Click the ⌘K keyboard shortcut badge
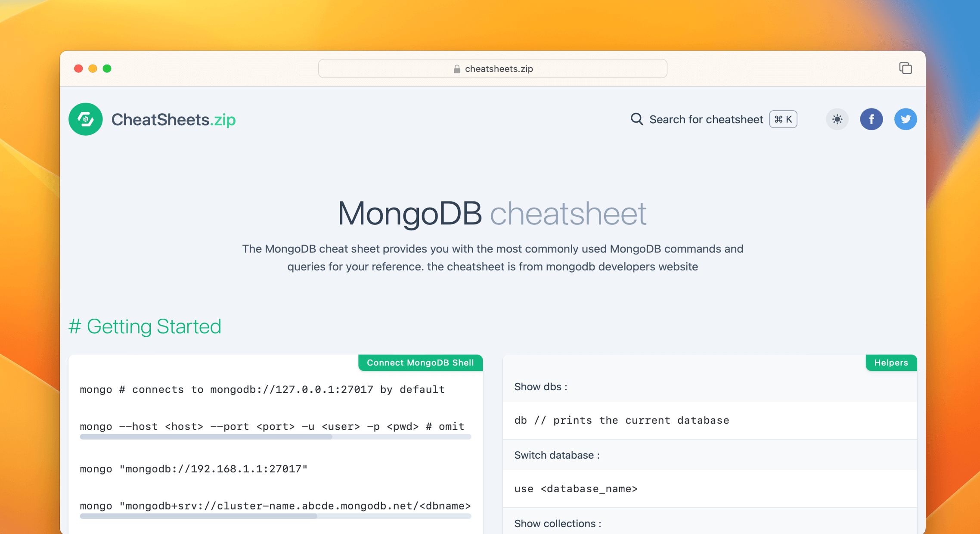This screenshot has width=980, height=534. pos(782,119)
